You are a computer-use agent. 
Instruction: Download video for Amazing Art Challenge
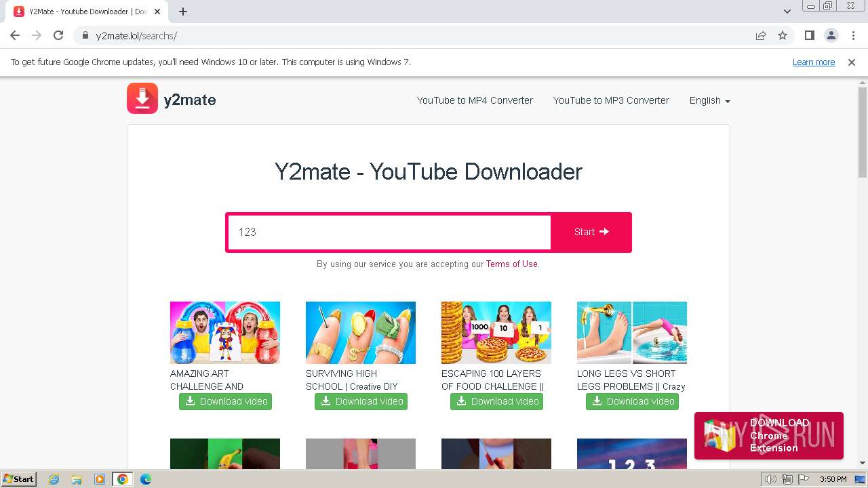[x=225, y=401]
